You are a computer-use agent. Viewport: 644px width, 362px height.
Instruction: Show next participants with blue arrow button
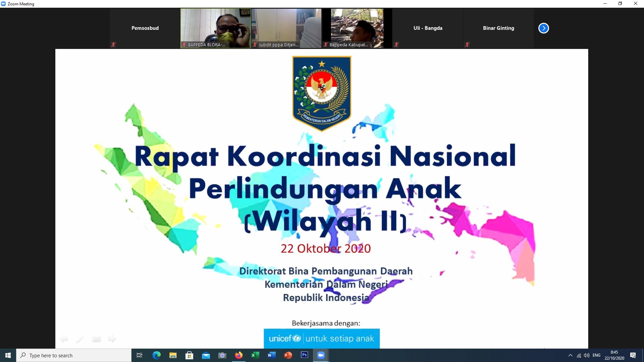543,28
